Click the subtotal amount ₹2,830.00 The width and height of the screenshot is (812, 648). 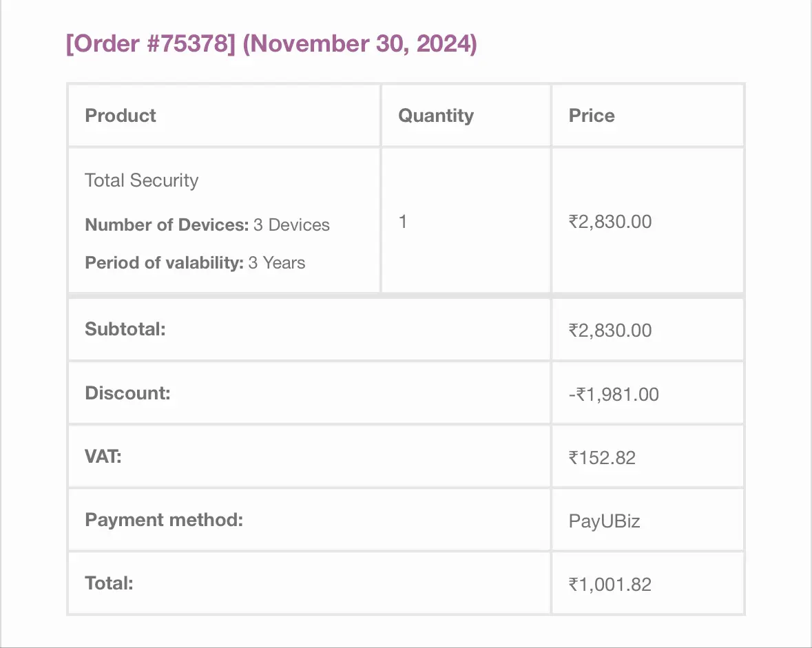(x=610, y=331)
